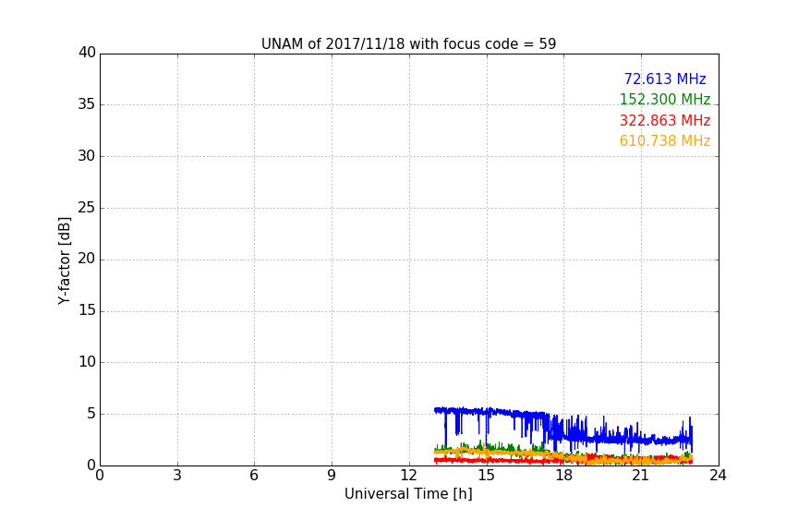Click the x-axis tick label 3
Screen dimensions: 798x532
[177, 476]
